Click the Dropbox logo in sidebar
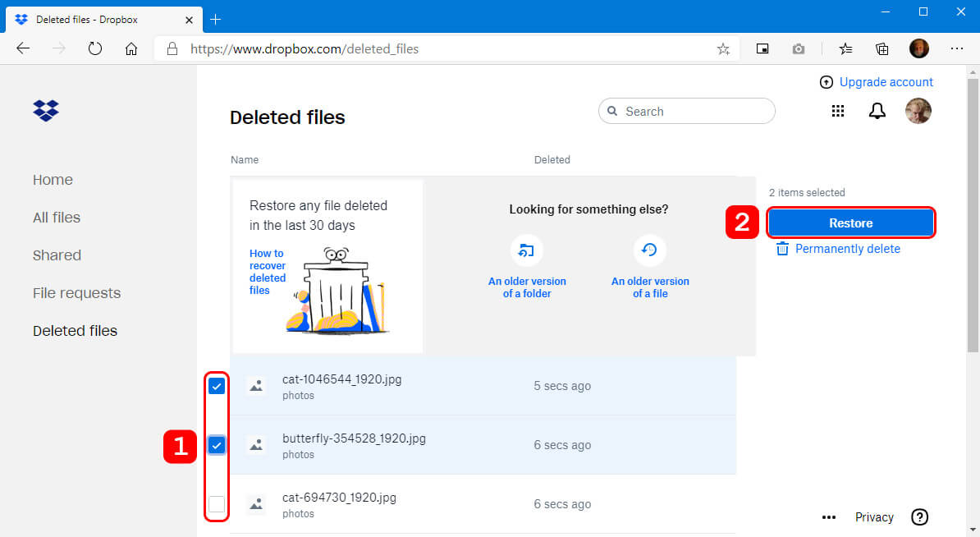 click(x=46, y=110)
